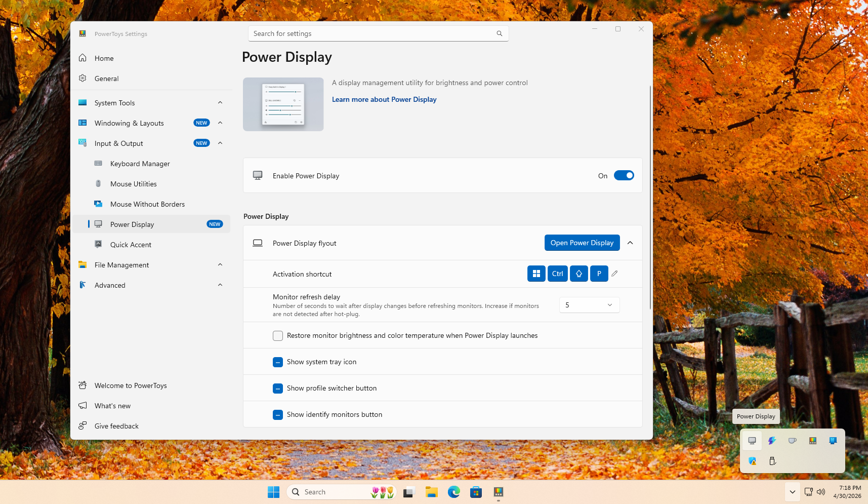Click the Open Power Display button
The width and height of the screenshot is (868, 504).
582,243
